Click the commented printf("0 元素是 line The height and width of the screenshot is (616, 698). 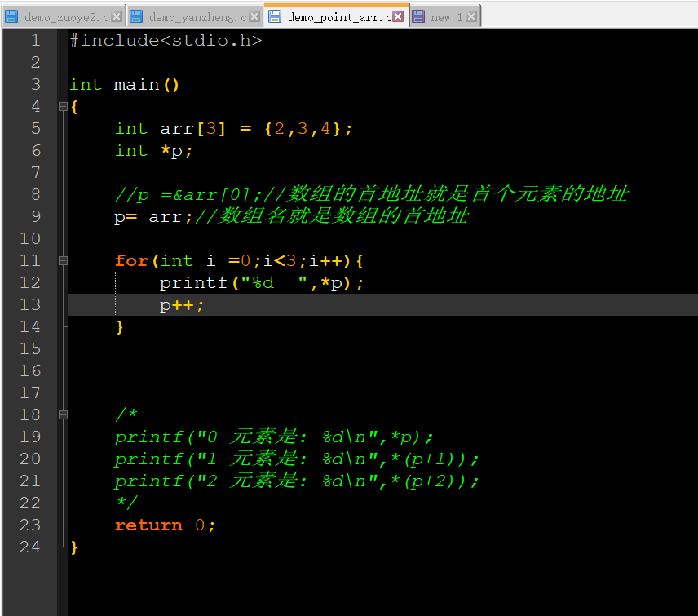[x=274, y=437]
